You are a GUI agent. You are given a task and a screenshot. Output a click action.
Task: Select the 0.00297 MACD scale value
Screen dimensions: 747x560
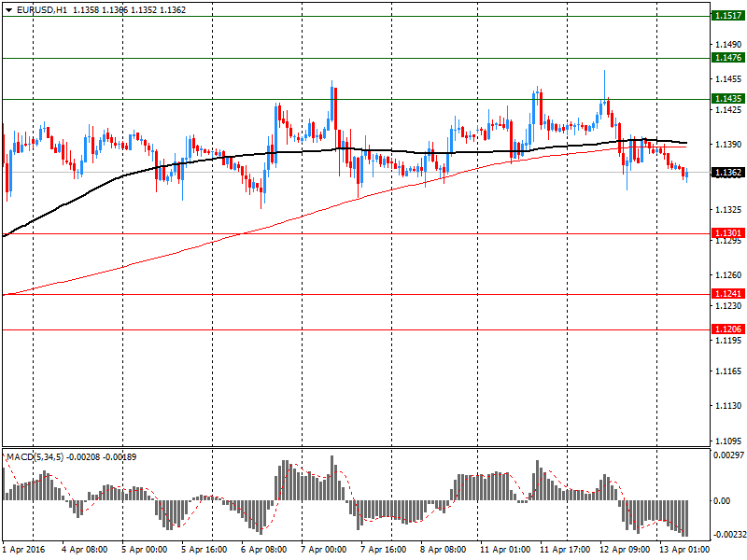[728, 455]
